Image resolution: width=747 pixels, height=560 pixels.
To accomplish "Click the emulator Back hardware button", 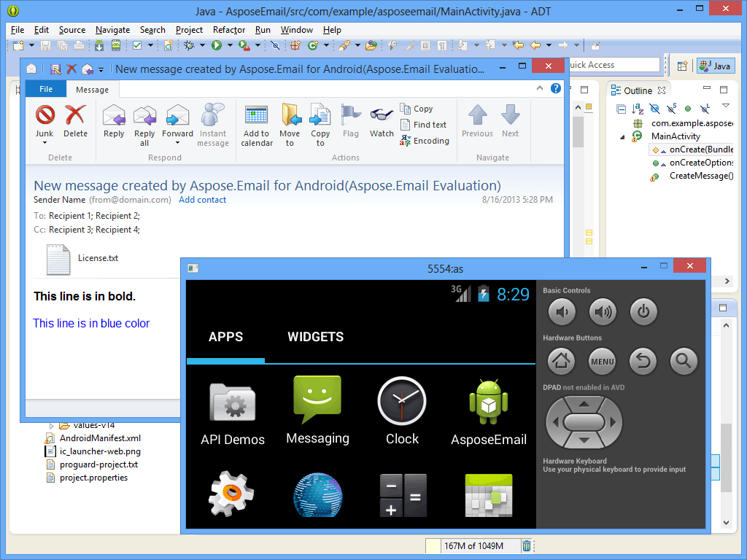I will (x=643, y=361).
